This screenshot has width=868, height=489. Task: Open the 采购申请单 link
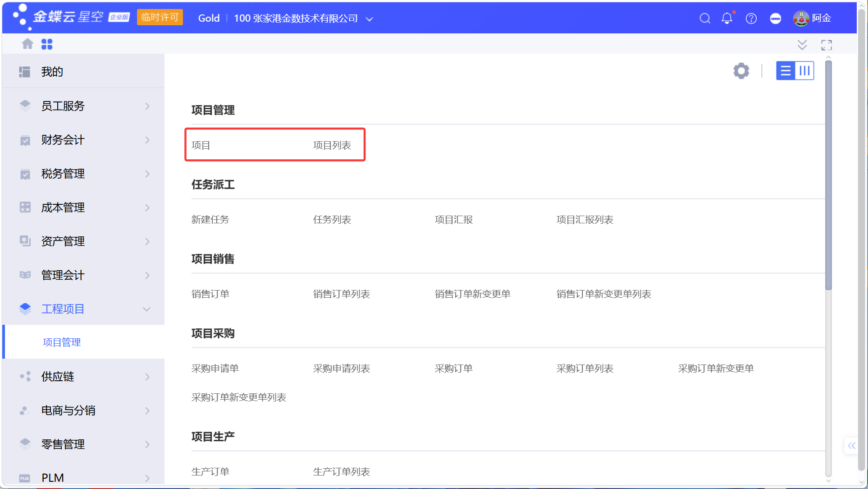click(x=215, y=369)
